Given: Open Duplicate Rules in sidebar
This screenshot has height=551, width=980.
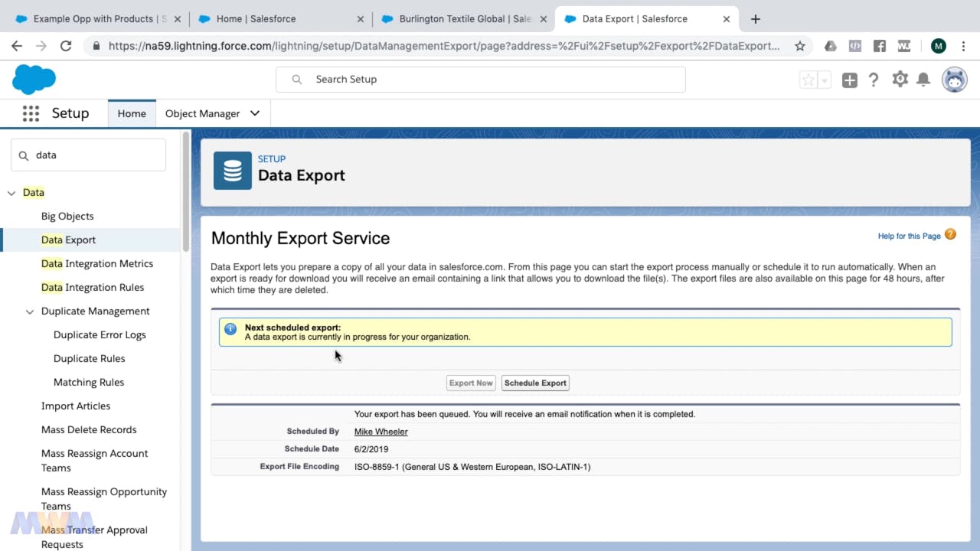Looking at the screenshot, I should pos(89,359).
